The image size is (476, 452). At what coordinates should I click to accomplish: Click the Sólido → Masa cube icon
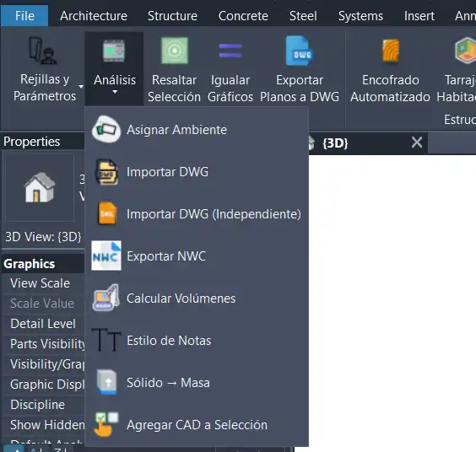pyautogui.click(x=107, y=382)
